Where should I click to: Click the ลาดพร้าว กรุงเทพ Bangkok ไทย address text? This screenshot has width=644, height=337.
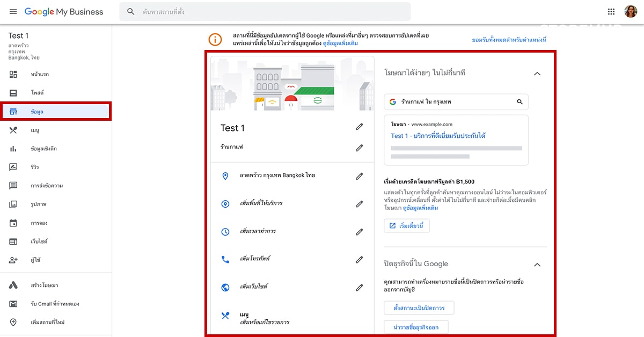tap(277, 175)
